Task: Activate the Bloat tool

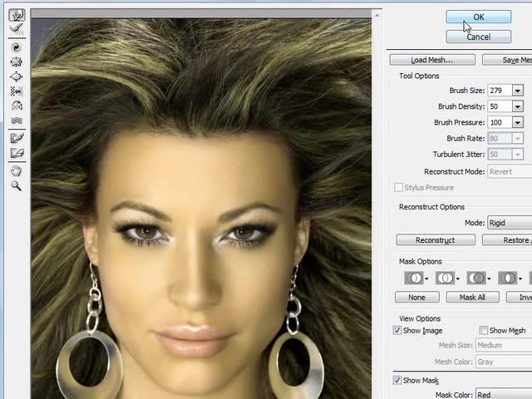Action: (x=16, y=76)
